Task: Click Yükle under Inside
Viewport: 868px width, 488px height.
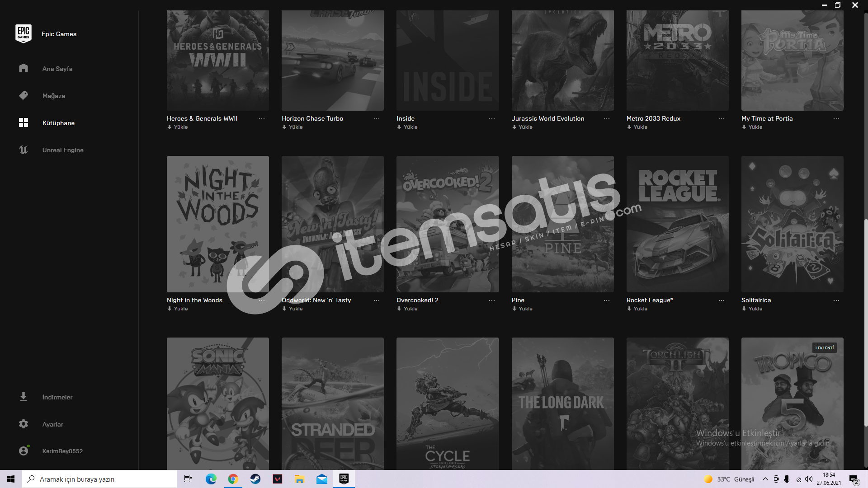Action: click(407, 127)
